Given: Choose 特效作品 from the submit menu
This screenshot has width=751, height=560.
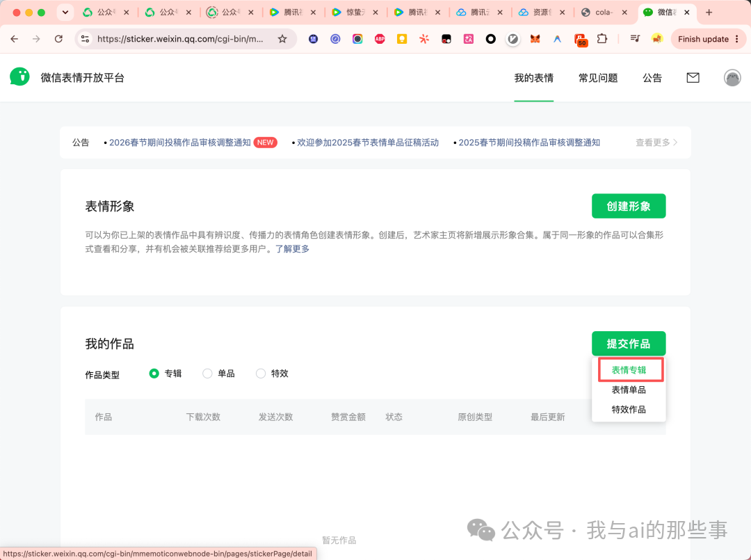Looking at the screenshot, I should tap(629, 410).
